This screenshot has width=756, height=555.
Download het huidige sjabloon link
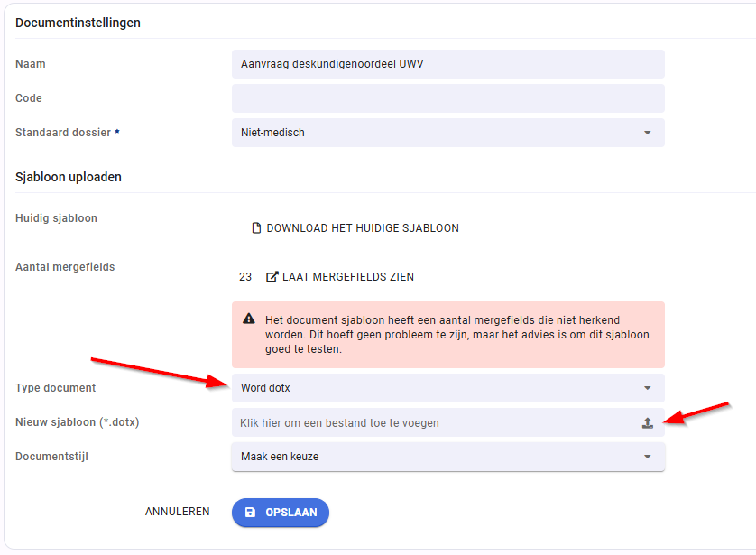pyautogui.click(x=355, y=228)
